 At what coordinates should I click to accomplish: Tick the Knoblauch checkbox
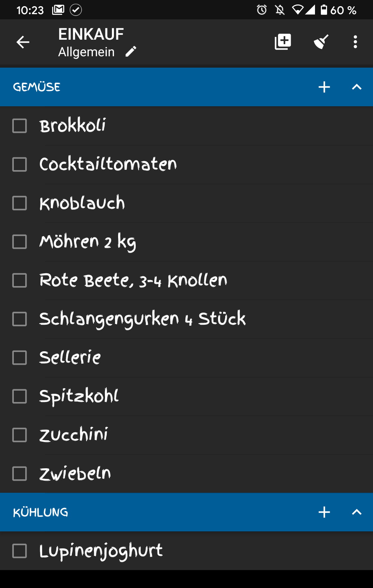click(20, 203)
